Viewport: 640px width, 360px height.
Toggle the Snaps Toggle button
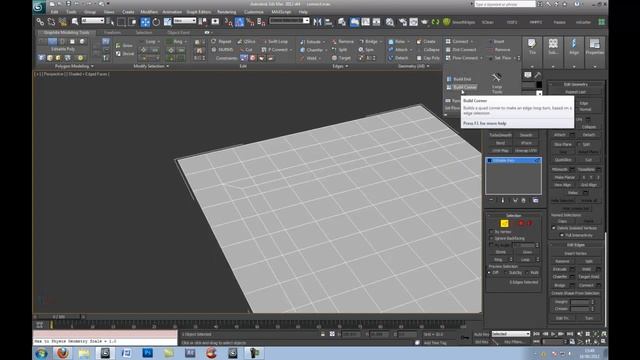click(229, 22)
